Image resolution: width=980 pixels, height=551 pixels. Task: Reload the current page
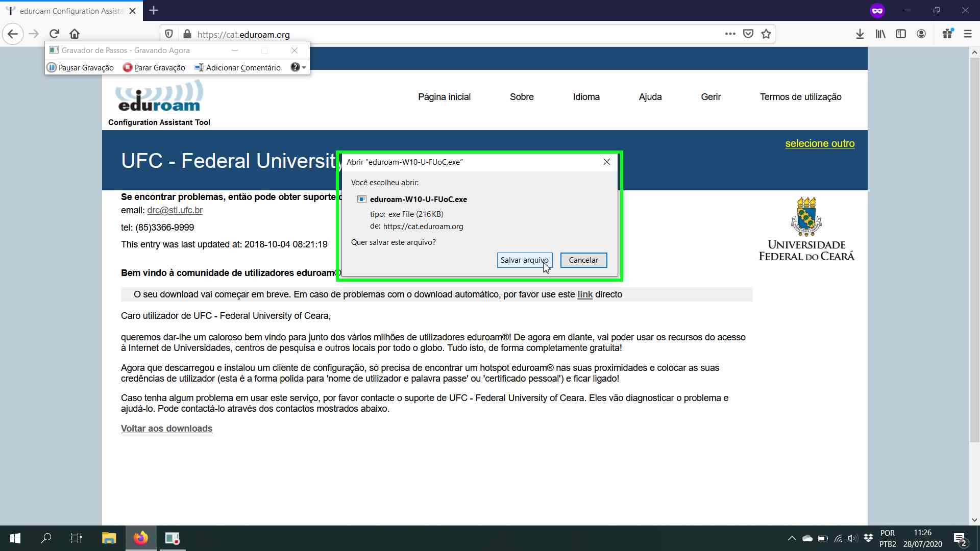tap(54, 34)
